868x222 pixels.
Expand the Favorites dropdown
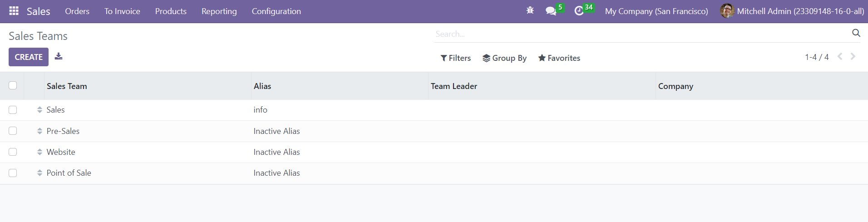coord(559,58)
